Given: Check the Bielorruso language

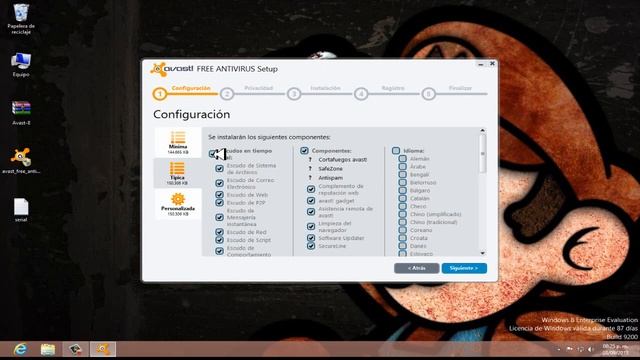Looking at the screenshot, I should [x=402, y=182].
